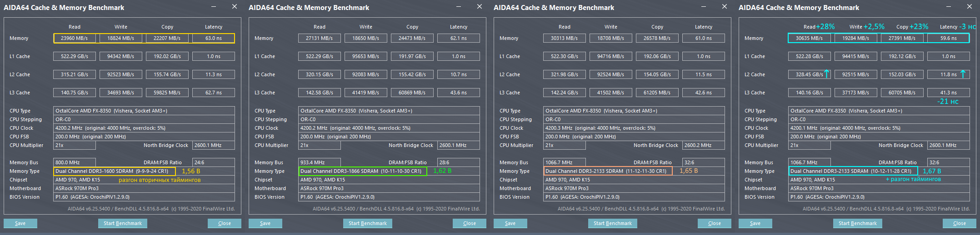The height and width of the screenshot is (235, 980).
Task: Select the 30313 MB/s memory read value
Action: [x=565, y=38]
